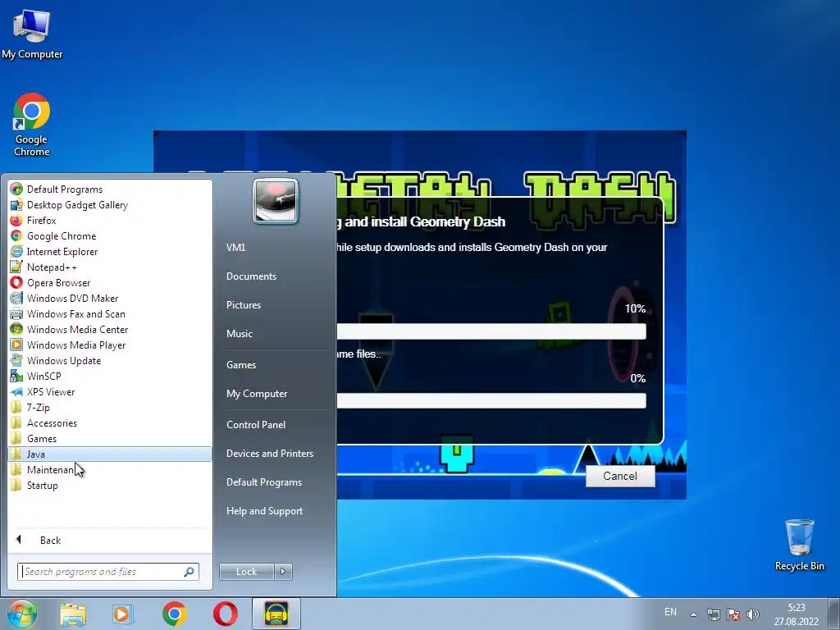Open VM1 user folder
The image size is (840, 630).
point(235,248)
